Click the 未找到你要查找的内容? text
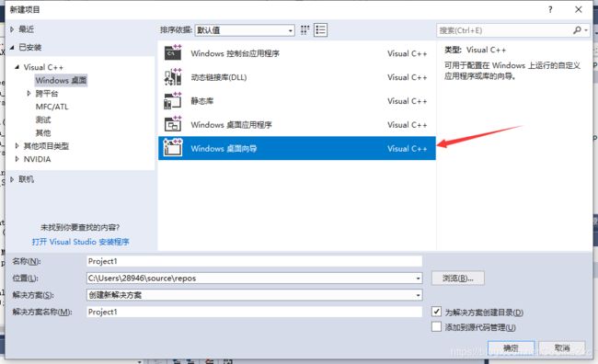The image size is (598, 364). tap(80, 228)
